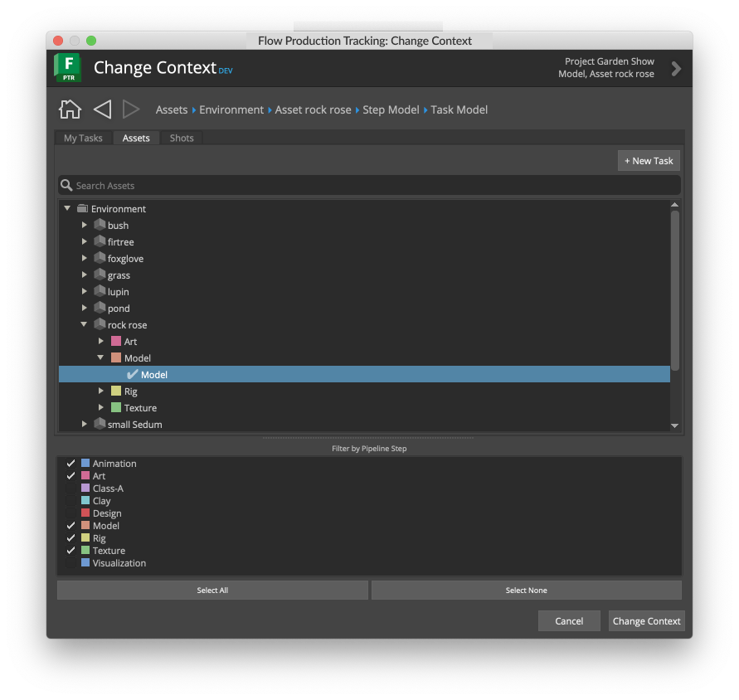Click the green Texture step square in tree
This screenshot has width=739, height=700.
[116, 407]
